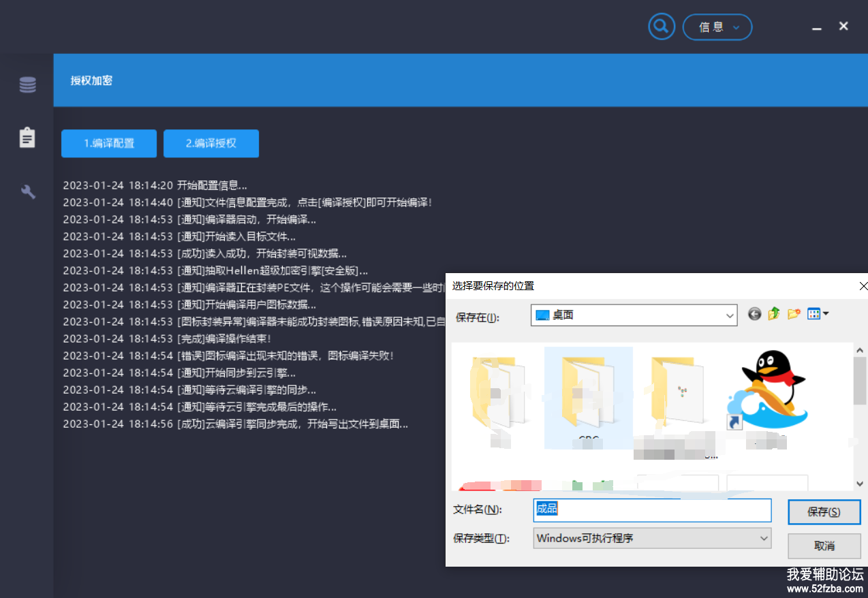This screenshot has width=868, height=598.
Task: Click the 文件名 input field
Action: pyautogui.click(x=652, y=510)
